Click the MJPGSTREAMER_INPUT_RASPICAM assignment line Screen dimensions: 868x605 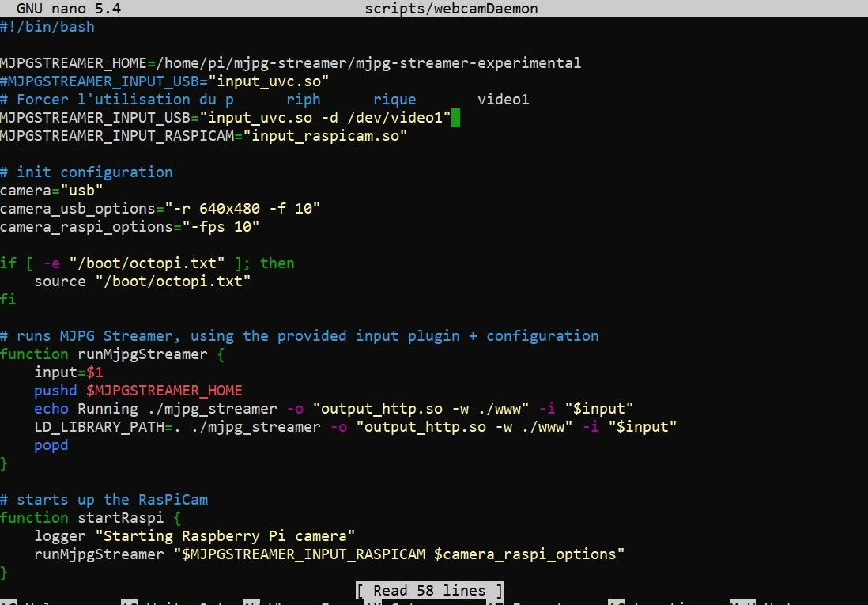point(204,136)
